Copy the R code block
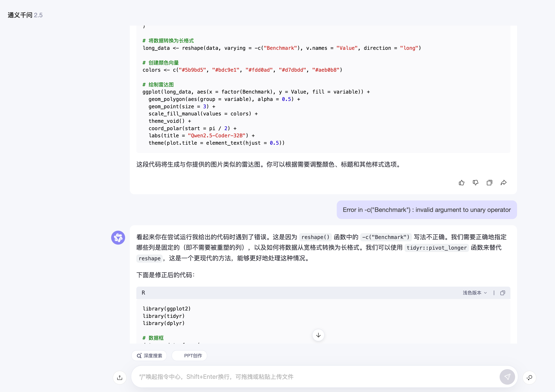The image size is (555, 392). (x=503, y=293)
